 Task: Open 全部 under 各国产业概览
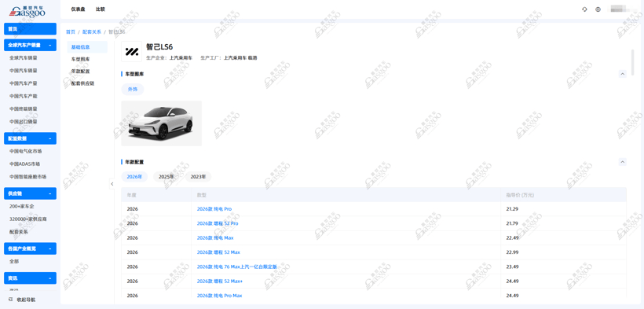coord(14,261)
